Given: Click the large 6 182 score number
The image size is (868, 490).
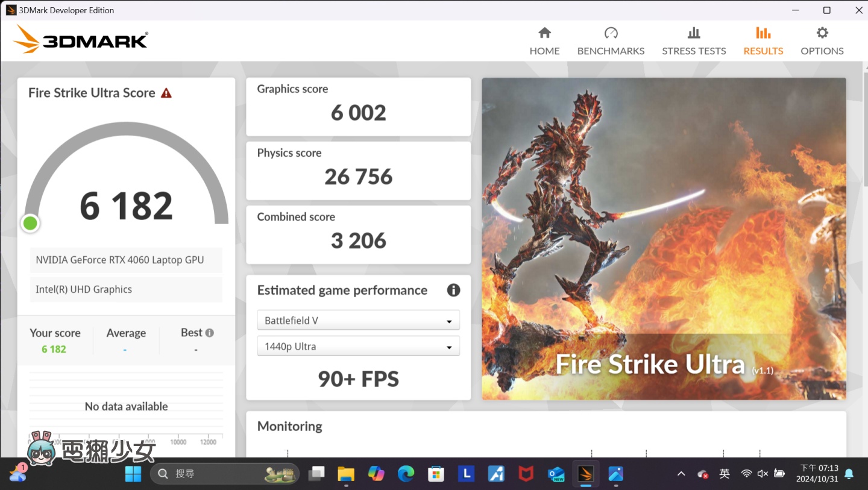Looking at the screenshot, I should [x=126, y=206].
